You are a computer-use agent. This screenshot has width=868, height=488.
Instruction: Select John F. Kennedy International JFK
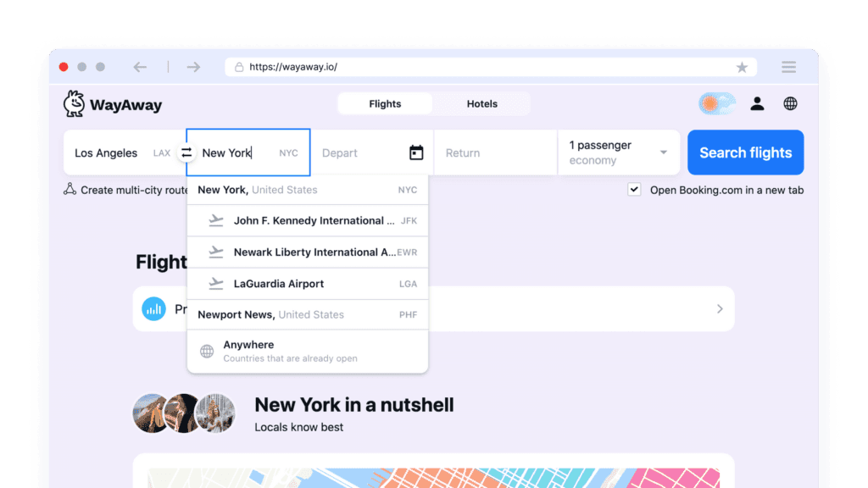click(x=312, y=221)
